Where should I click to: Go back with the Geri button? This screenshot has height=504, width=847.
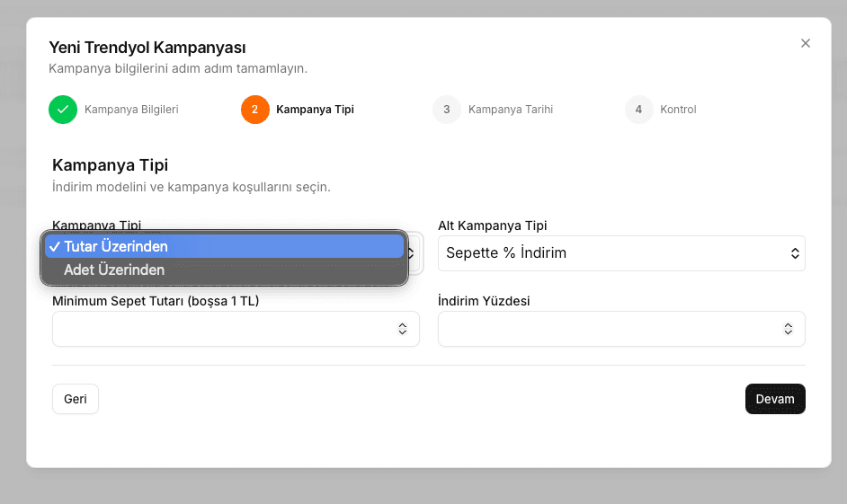[x=76, y=399]
